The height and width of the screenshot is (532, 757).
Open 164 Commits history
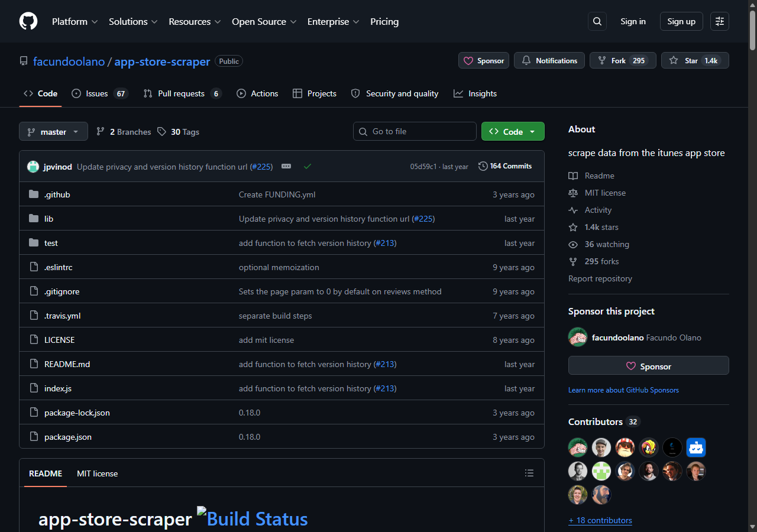(x=505, y=166)
